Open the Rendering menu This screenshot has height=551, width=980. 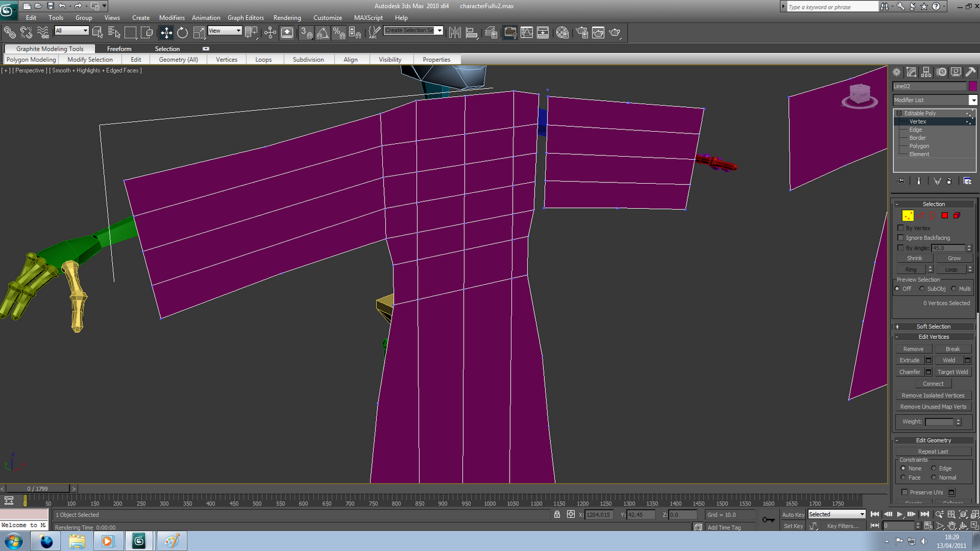pos(287,18)
